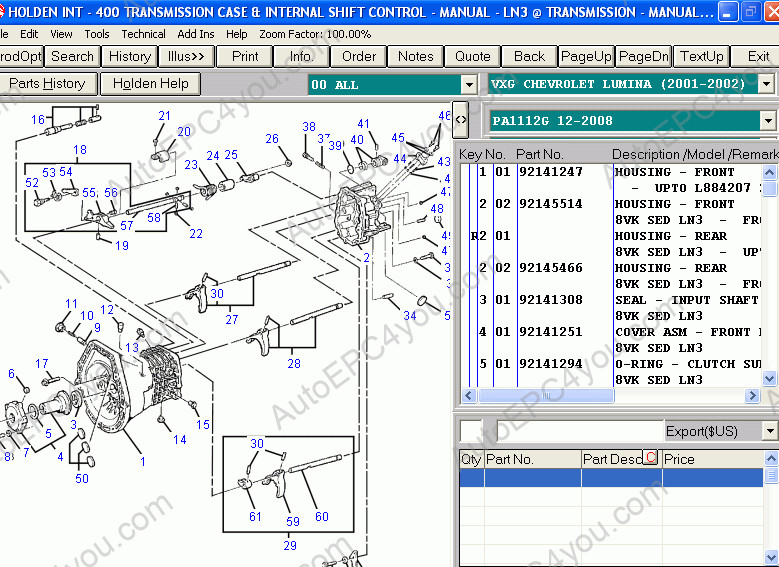Click the O-RING - CLUTCH description
Image resolution: width=779 pixels, height=567 pixels.
pyautogui.click(x=688, y=364)
